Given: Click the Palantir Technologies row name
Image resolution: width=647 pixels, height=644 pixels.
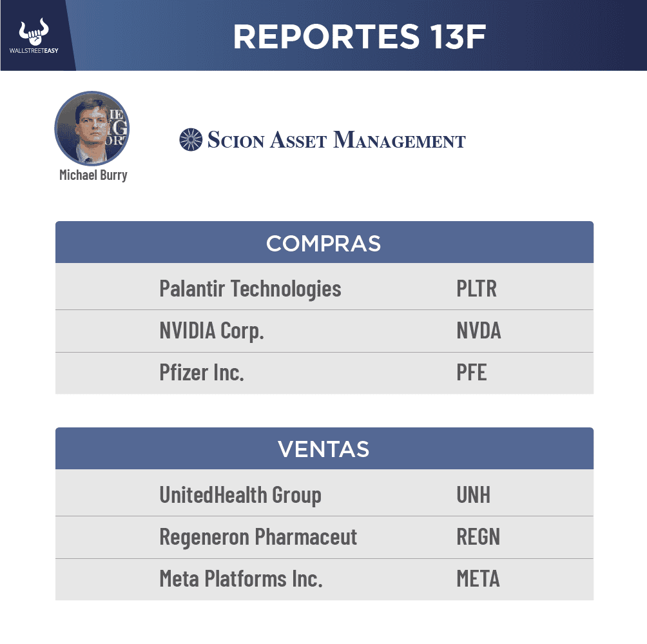Looking at the screenshot, I should (250, 288).
